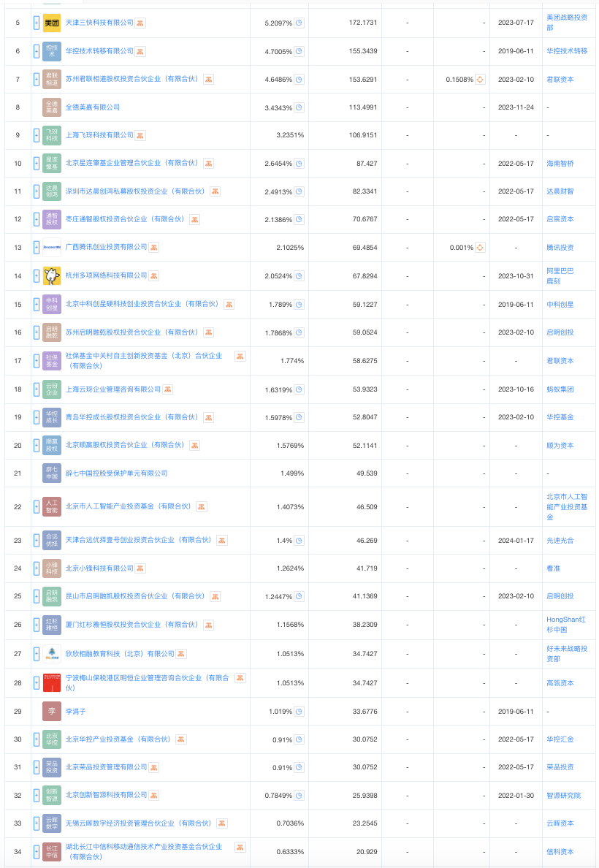Click the red logo thumbnail in row 28
599x868 pixels.
coord(52,683)
